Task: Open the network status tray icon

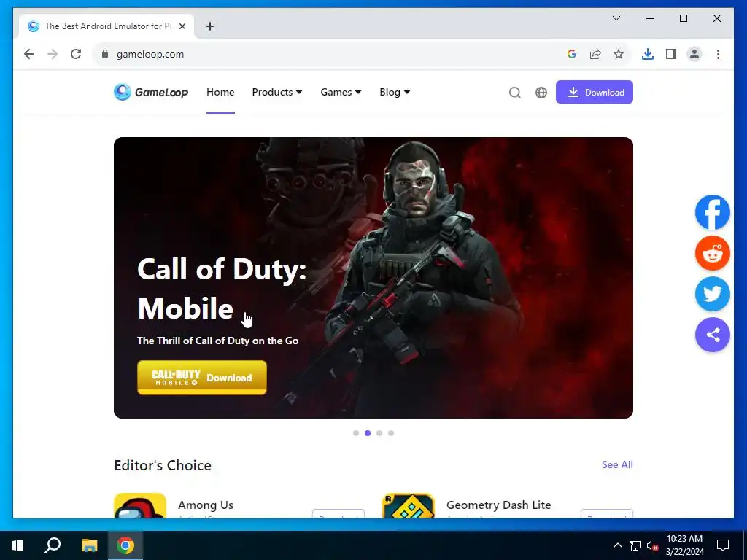Action: (x=635, y=545)
